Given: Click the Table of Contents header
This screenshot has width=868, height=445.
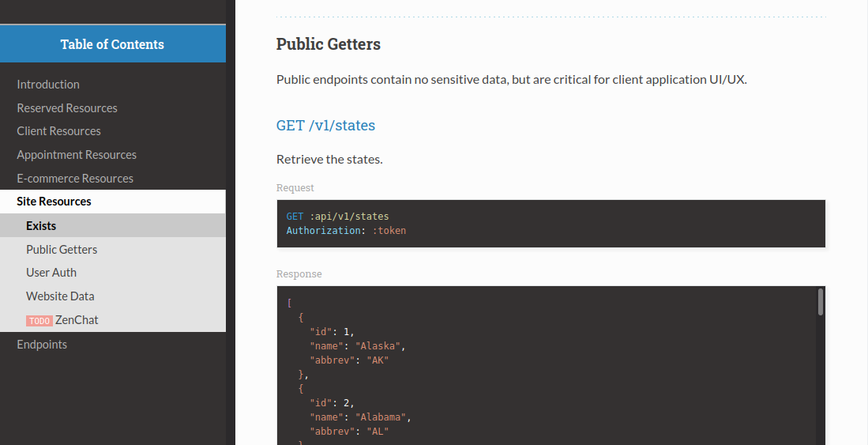Looking at the screenshot, I should (x=112, y=44).
